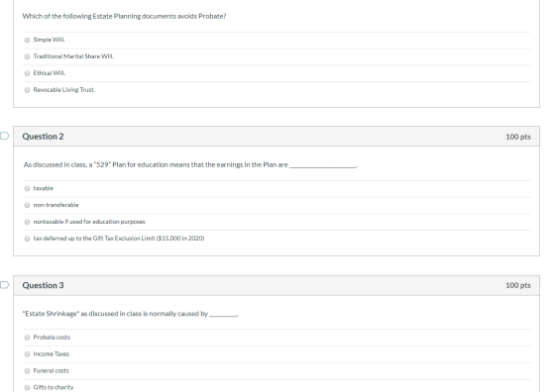
Task: Pick the Funeral costs radio button
Action: [28, 371]
